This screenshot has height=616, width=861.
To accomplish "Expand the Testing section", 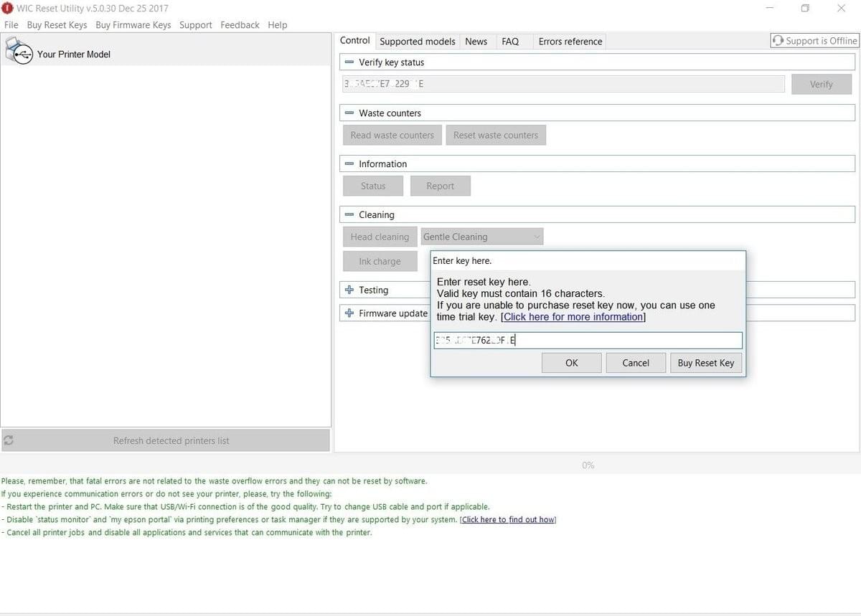I will (x=349, y=290).
